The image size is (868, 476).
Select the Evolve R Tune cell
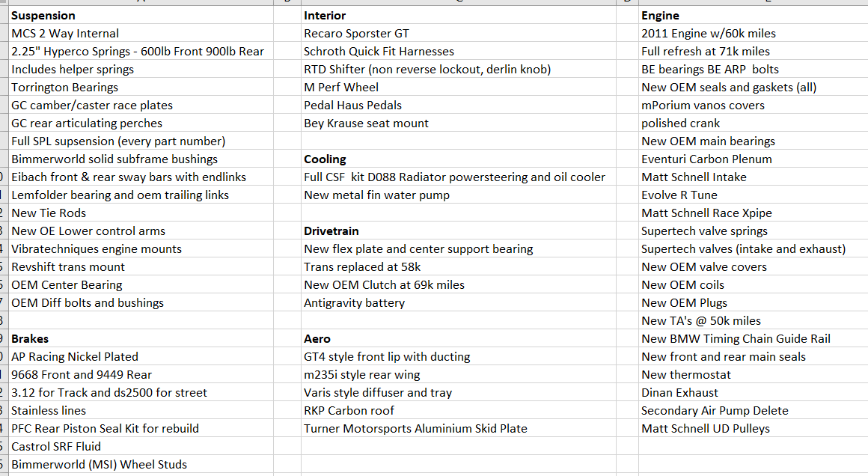pyautogui.click(x=753, y=195)
